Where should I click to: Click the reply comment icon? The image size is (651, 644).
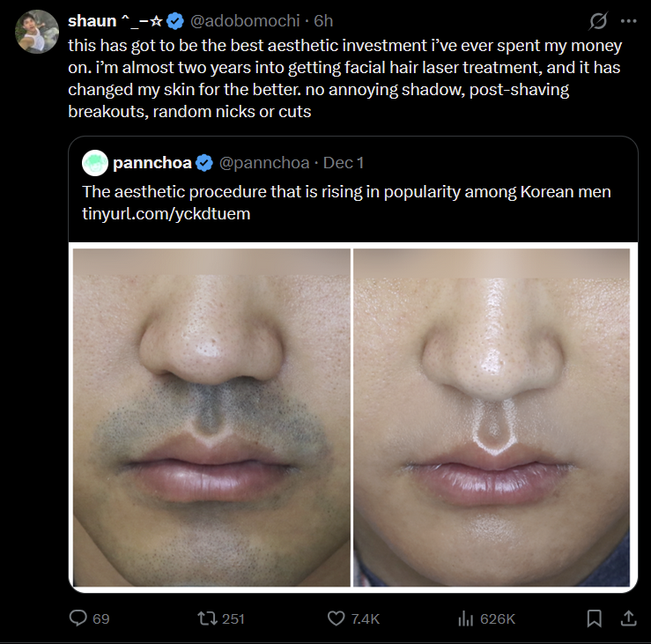[x=78, y=618]
